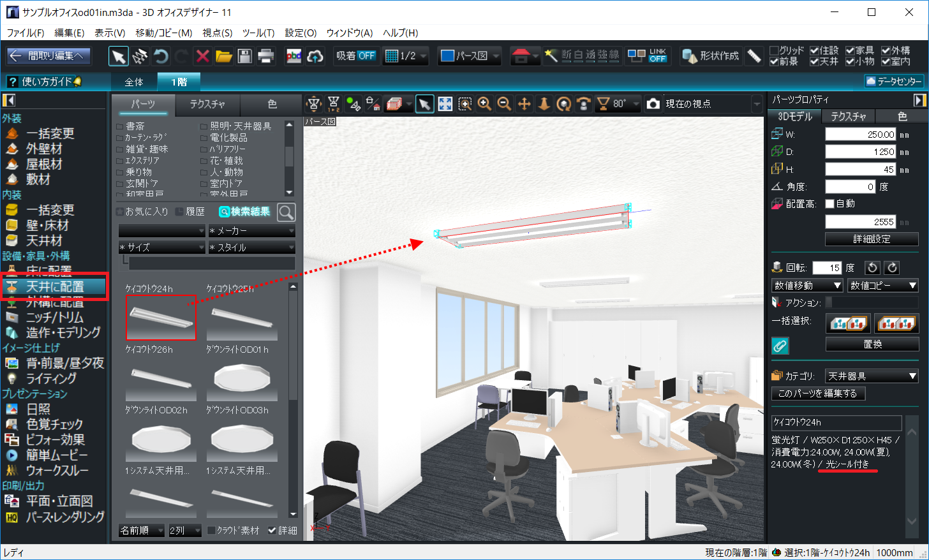The image size is (929, 560).
Task: Click the cloud upload icon
Action: pos(315,56)
